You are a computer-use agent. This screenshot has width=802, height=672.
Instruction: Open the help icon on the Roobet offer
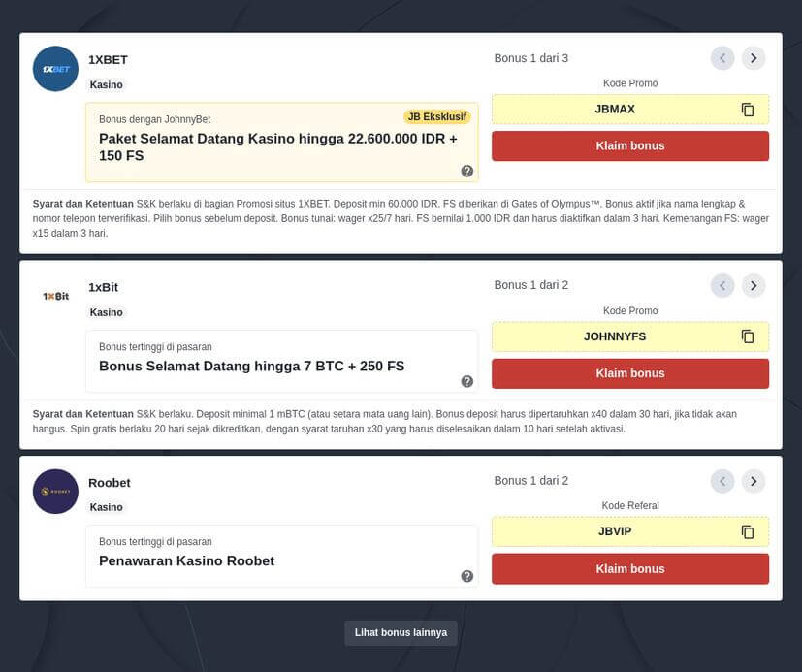pyautogui.click(x=467, y=576)
